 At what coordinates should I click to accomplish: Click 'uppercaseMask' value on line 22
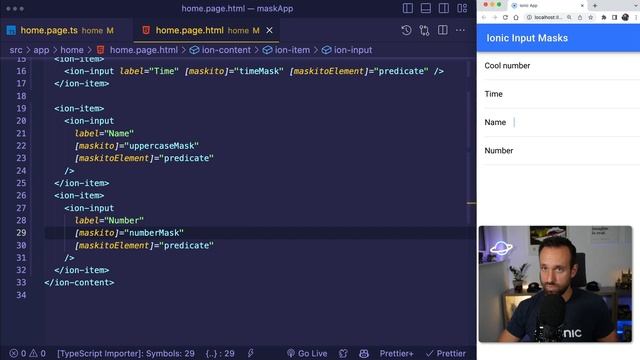(x=161, y=146)
